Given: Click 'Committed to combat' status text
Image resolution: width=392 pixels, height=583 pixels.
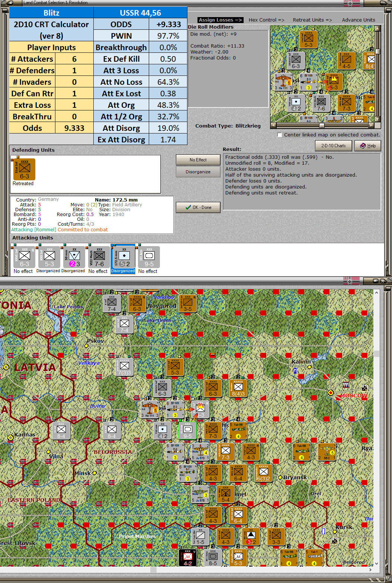Looking at the screenshot, I should coord(83,229).
